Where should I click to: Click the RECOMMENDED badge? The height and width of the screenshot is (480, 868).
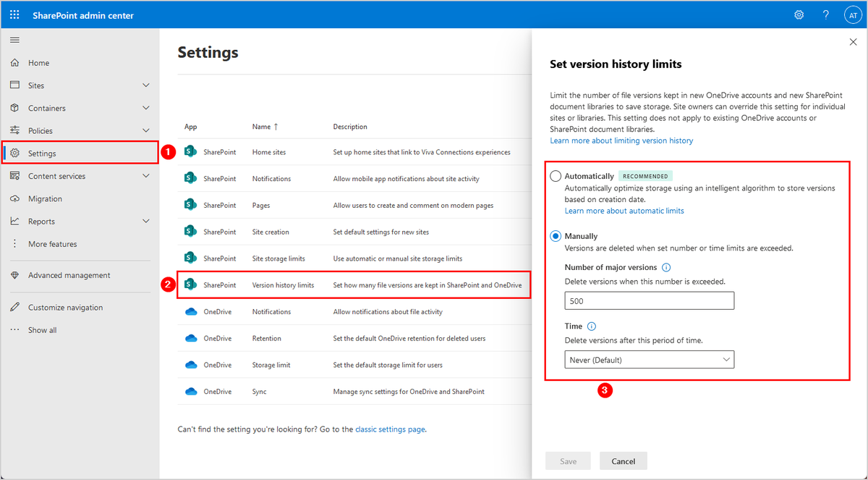646,176
